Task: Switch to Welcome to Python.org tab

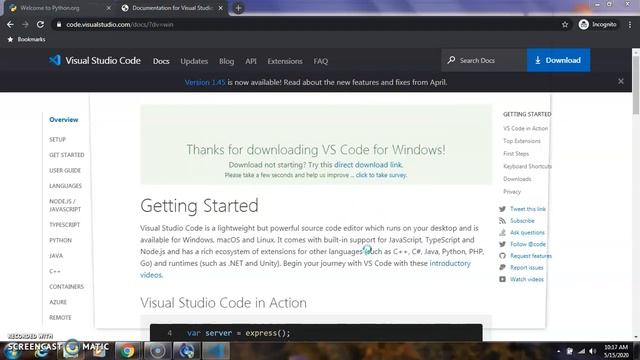Action: pos(60,8)
